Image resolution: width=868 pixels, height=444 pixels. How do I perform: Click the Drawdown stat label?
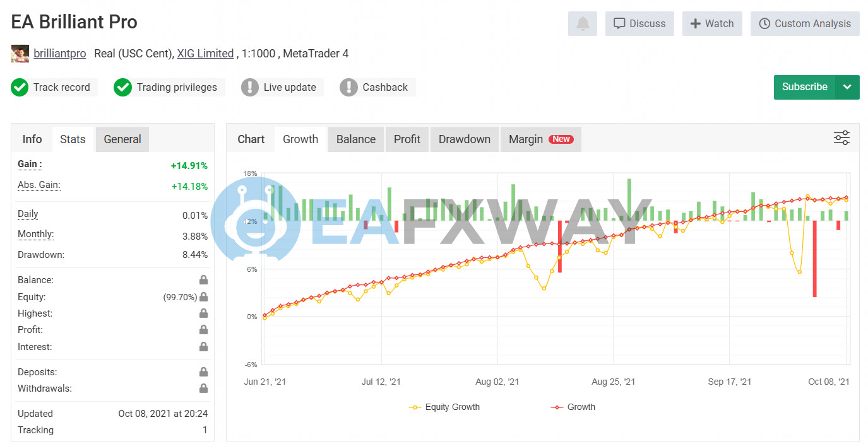pyautogui.click(x=41, y=255)
